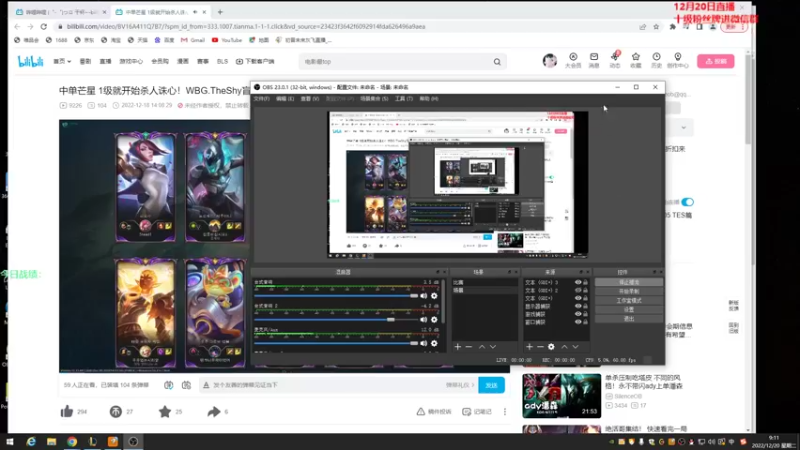Open 查看(V) menu in OBS
The height and width of the screenshot is (450, 800).
coord(310,98)
